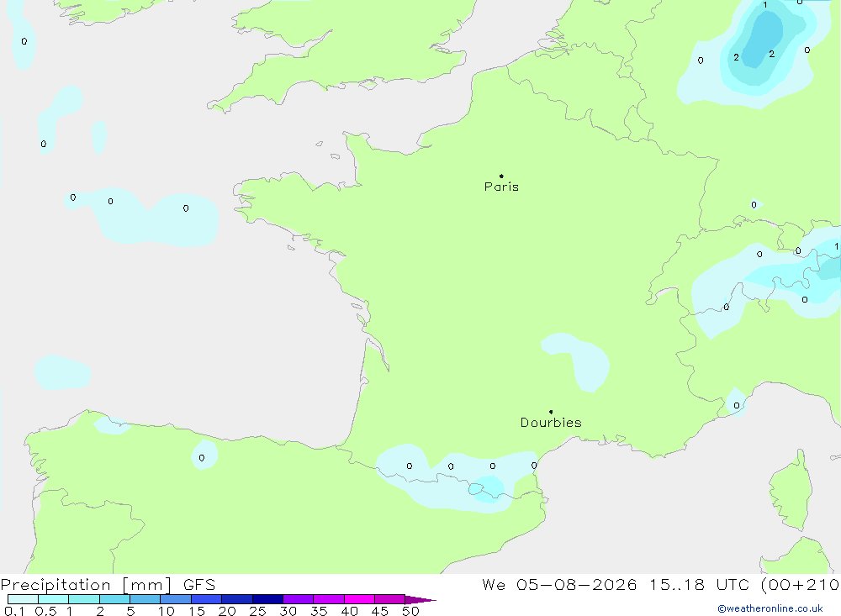Pick the dark navy swatch between 25 and 30
This screenshot has width=841, height=616.
[267, 599]
